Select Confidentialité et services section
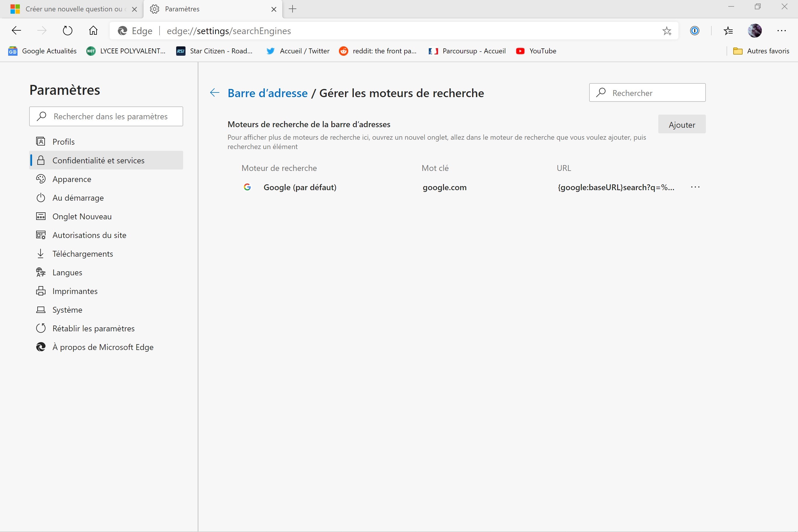The width and height of the screenshot is (798, 532). coord(106,160)
